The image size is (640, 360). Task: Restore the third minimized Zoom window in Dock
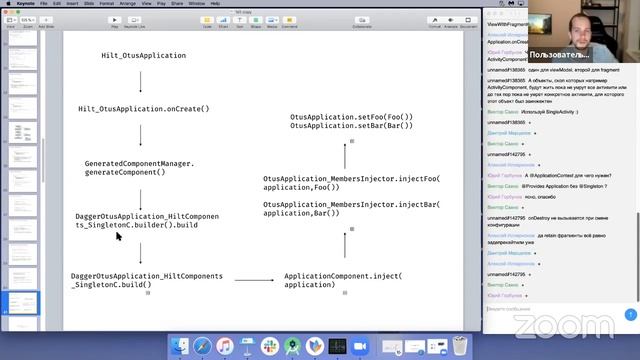(437, 347)
